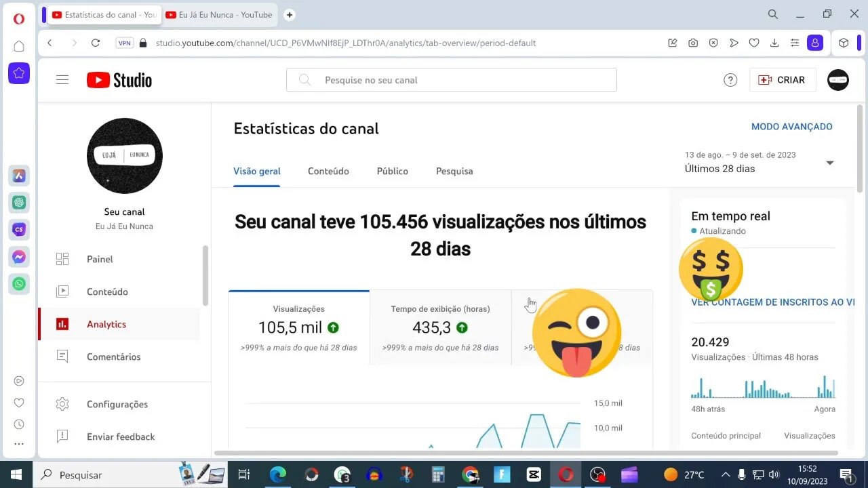This screenshot has height=488, width=868.
Task: Open a new browser tab
Action: (x=290, y=14)
